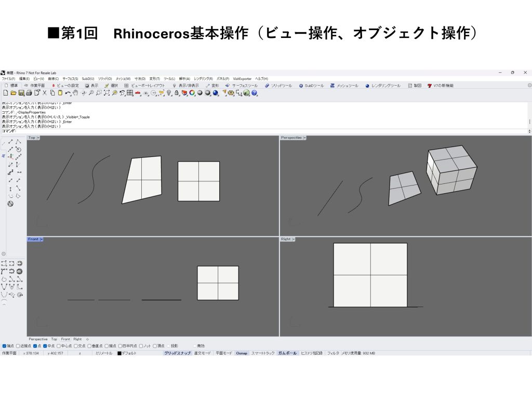
Task: Click the Undo arrow icon
Action: point(68,93)
